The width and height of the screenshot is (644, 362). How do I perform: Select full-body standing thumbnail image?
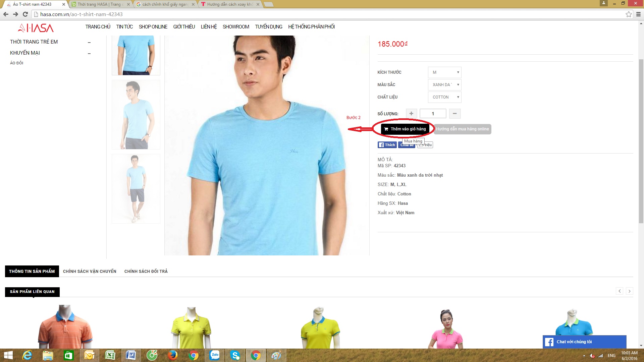pyautogui.click(x=136, y=189)
